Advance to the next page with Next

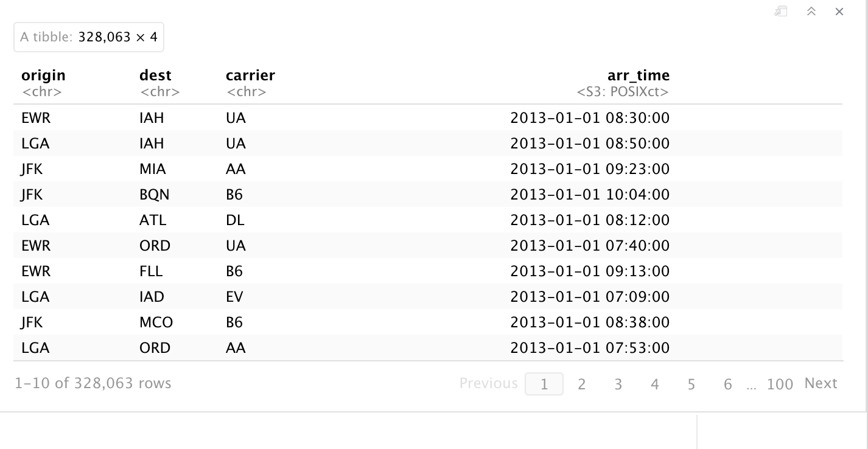tap(821, 383)
